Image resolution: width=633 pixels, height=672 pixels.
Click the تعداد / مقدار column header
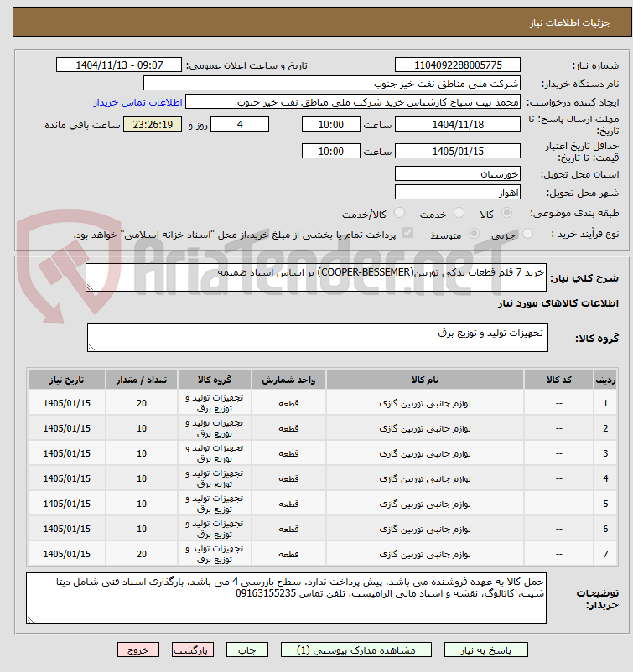click(x=142, y=380)
